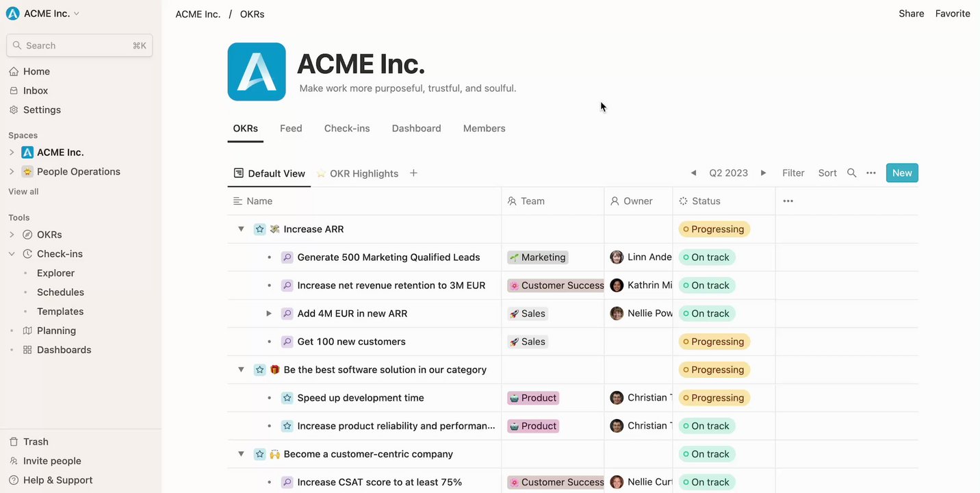Switch to the Dashboard tab
The width and height of the screenshot is (980, 493).
tap(416, 128)
